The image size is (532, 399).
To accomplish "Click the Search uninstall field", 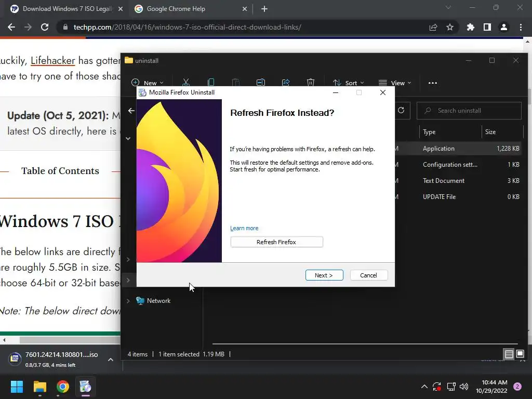I will tap(469, 111).
